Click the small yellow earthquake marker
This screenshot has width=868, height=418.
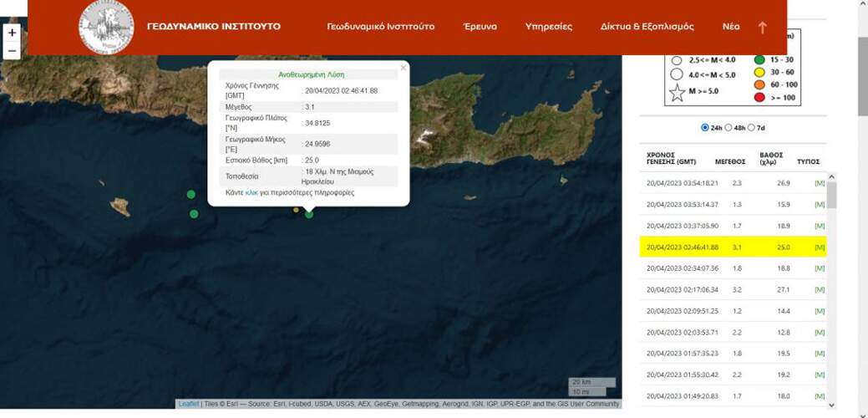click(x=296, y=210)
